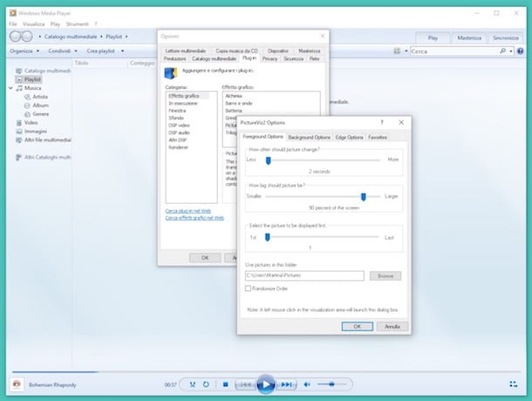Screen dimensions: 532x401
Task: Enable the Randomize Order checkbox
Action: (x=248, y=289)
